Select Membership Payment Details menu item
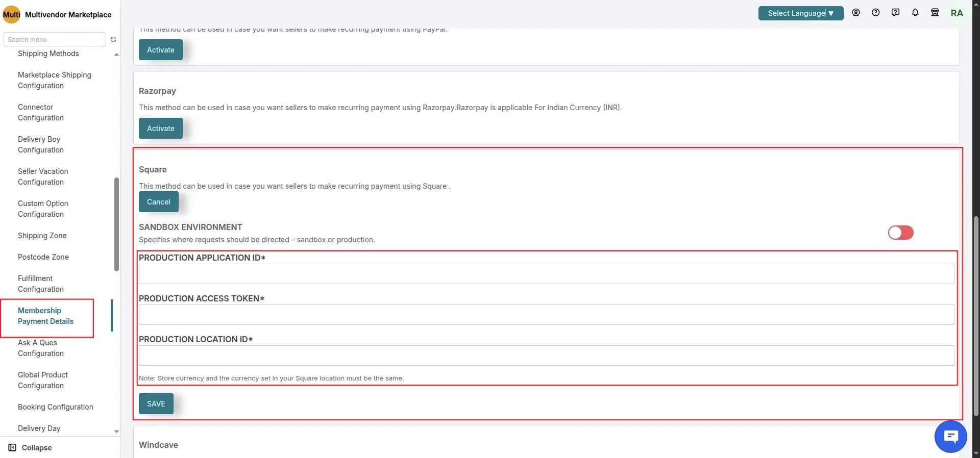The width and height of the screenshot is (980, 458). point(46,316)
